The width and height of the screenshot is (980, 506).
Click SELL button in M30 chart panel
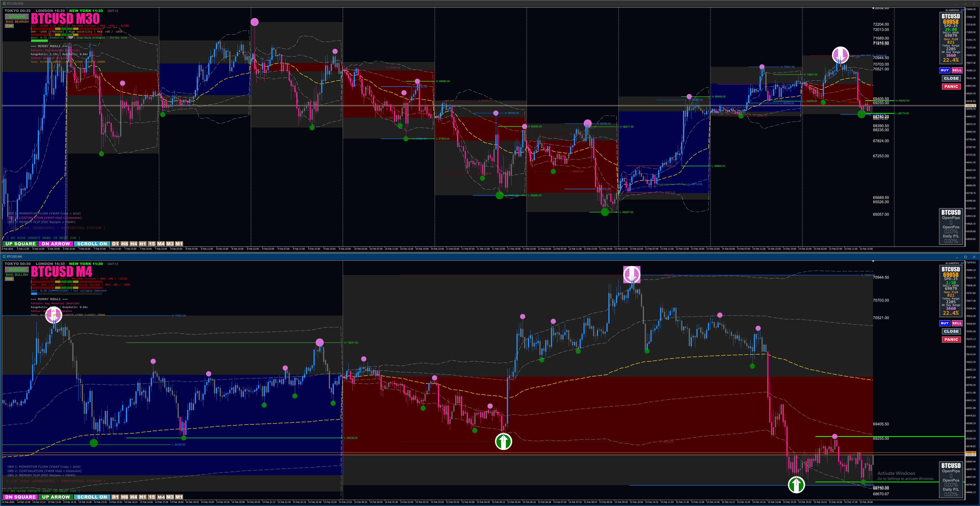point(957,70)
